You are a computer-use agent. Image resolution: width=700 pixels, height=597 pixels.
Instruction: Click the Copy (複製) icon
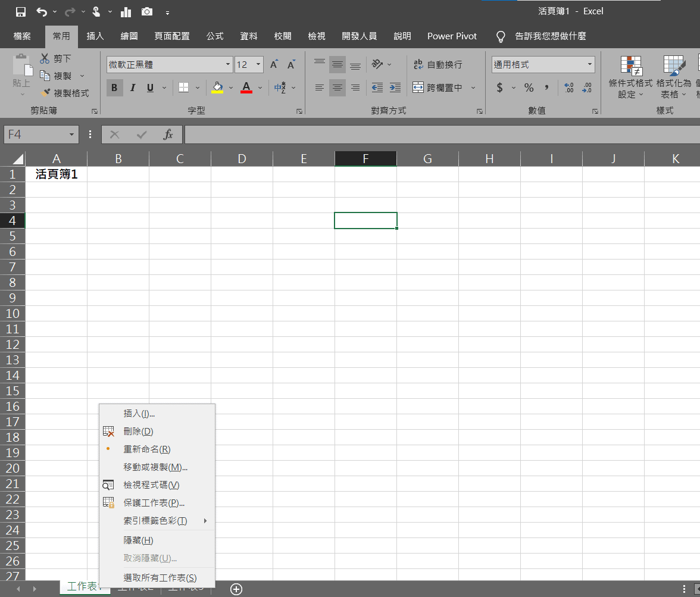coord(45,76)
